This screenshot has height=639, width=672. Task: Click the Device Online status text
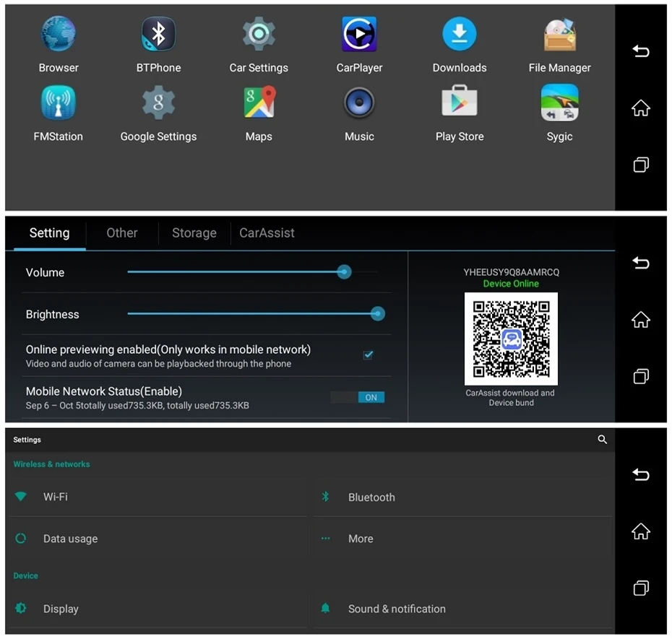click(x=511, y=284)
